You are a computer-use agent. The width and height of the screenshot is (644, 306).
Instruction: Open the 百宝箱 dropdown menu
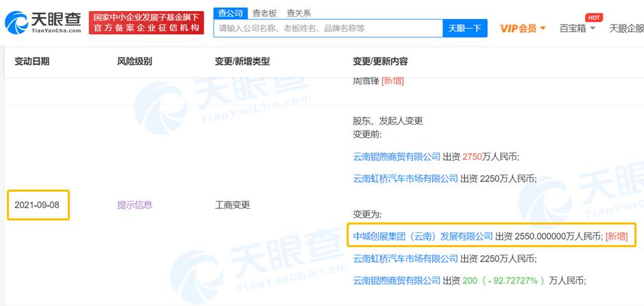point(577,28)
